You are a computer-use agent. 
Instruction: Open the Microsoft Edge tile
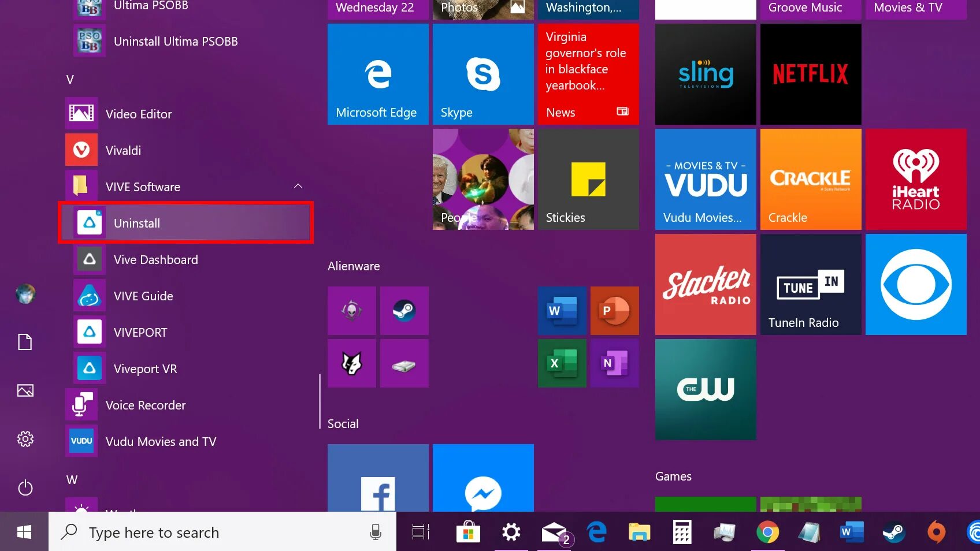tap(378, 74)
